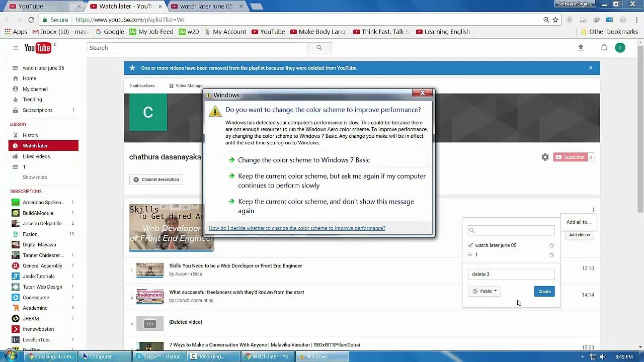Open What successful freelancers video thumbnail
Image resolution: width=644 pixels, height=362 pixels.
[150, 296]
